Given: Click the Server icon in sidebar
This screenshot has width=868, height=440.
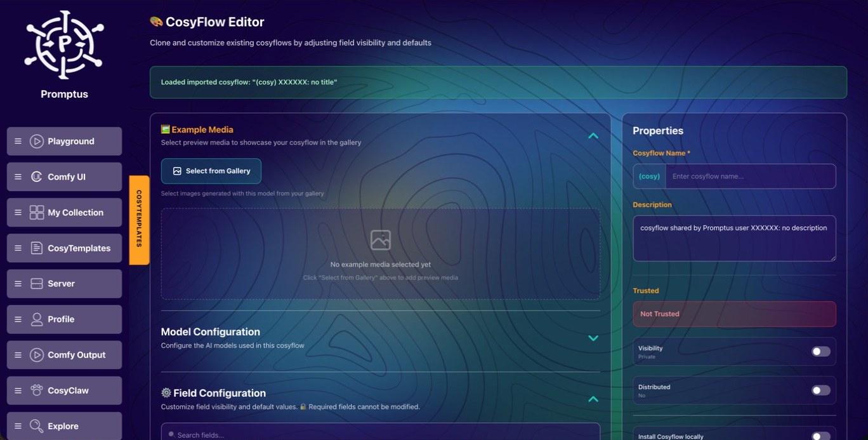Looking at the screenshot, I should click(37, 284).
